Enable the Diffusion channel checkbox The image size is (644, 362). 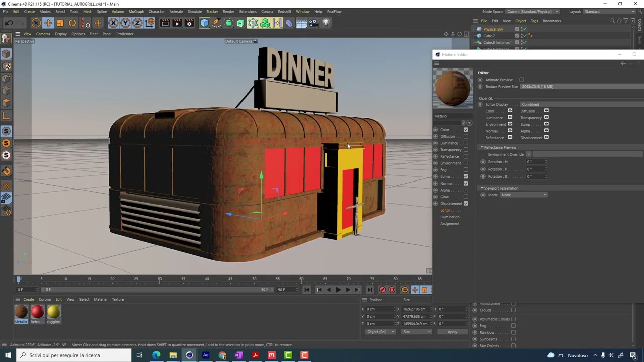pos(466,136)
